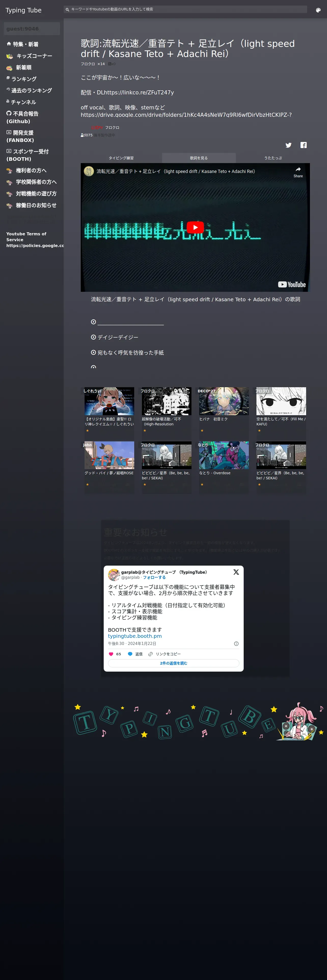
Task: Open ランキング in the sidebar
Action: pyautogui.click(x=22, y=79)
